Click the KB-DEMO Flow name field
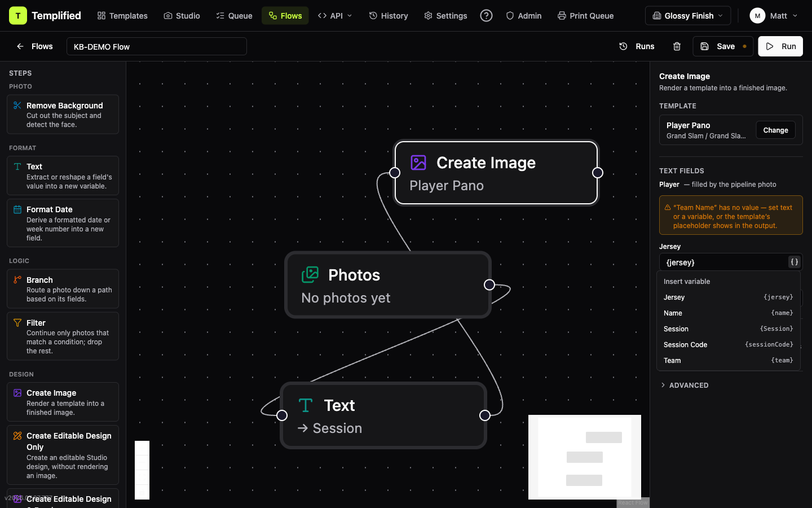This screenshot has height=508, width=812. (x=157, y=46)
